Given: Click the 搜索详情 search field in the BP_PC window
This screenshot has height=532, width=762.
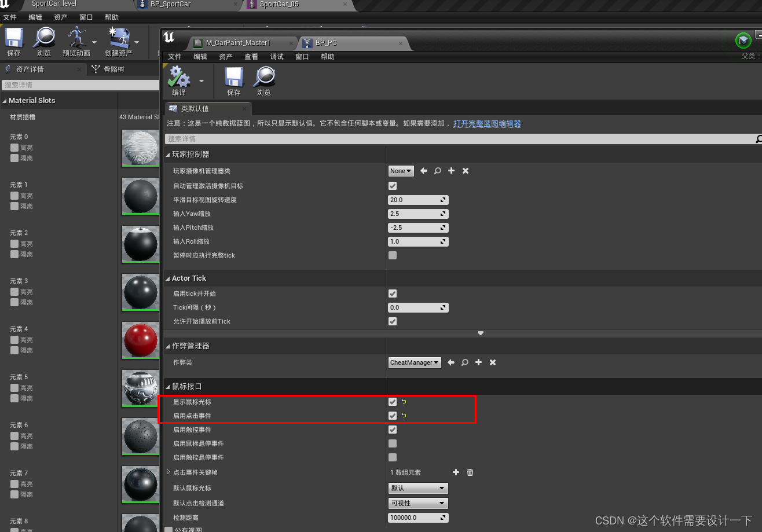Looking at the screenshot, I should pyautogui.click(x=460, y=139).
